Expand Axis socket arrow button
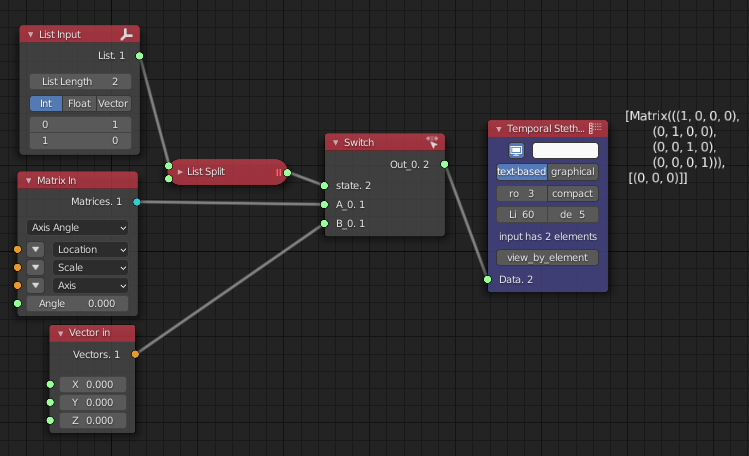The width and height of the screenshot is (749, 456). [x=35, y=286]
